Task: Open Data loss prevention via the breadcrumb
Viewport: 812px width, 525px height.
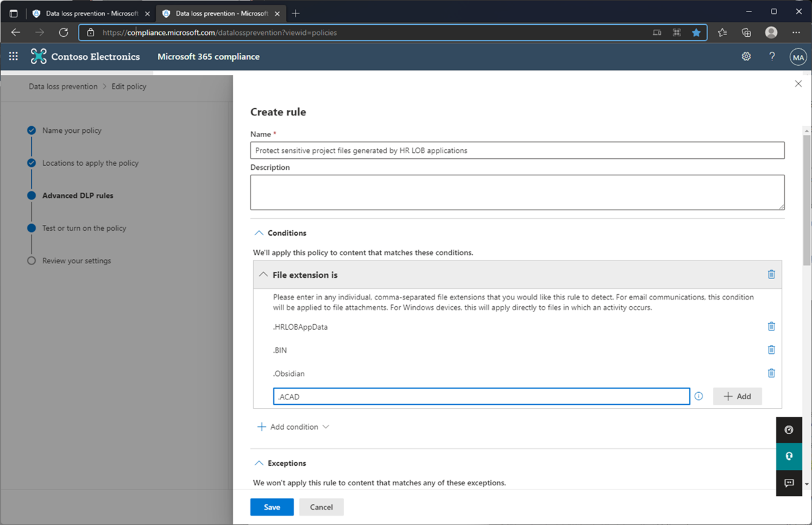Action: (63, 86)
